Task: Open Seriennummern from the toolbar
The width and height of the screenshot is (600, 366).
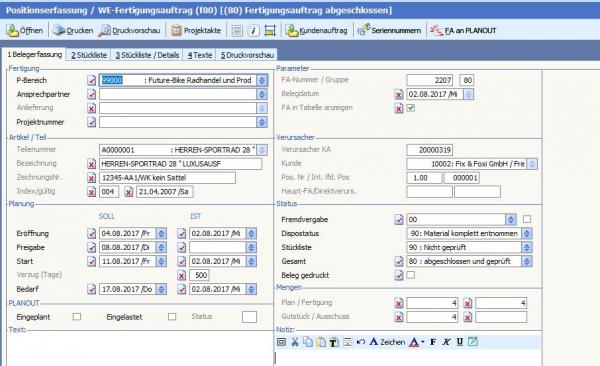Action: click(389, 30)
